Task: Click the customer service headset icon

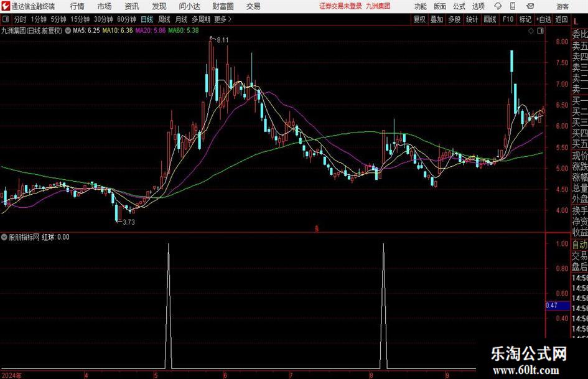Action: tap(498, 6)
